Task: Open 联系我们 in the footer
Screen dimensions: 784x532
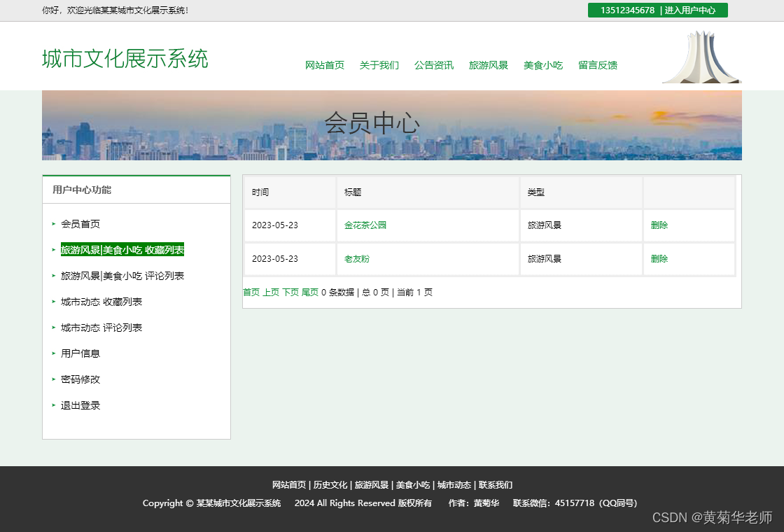Action: [496, 484]
